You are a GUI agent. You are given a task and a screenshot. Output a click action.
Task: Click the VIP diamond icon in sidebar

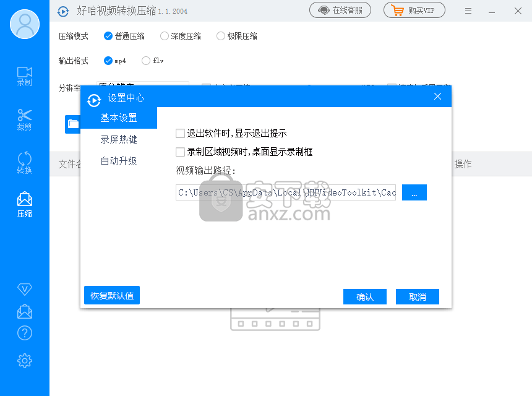click(x=24, y=289)
